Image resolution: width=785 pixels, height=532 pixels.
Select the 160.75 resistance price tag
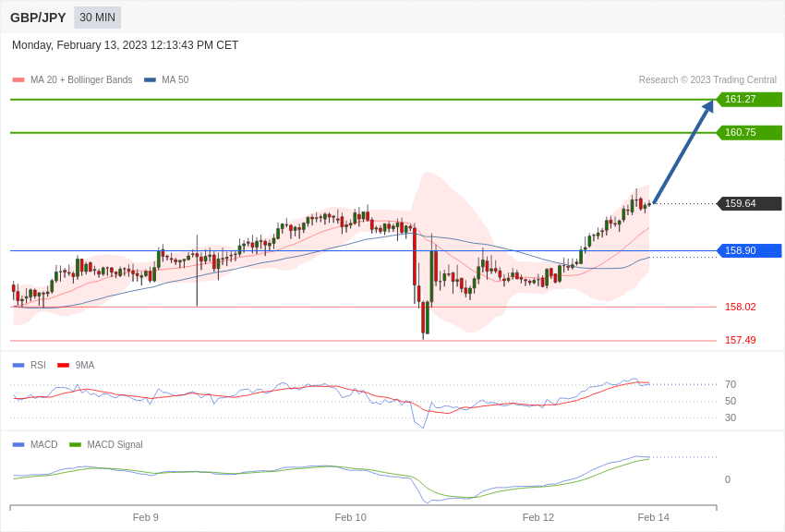750,133
